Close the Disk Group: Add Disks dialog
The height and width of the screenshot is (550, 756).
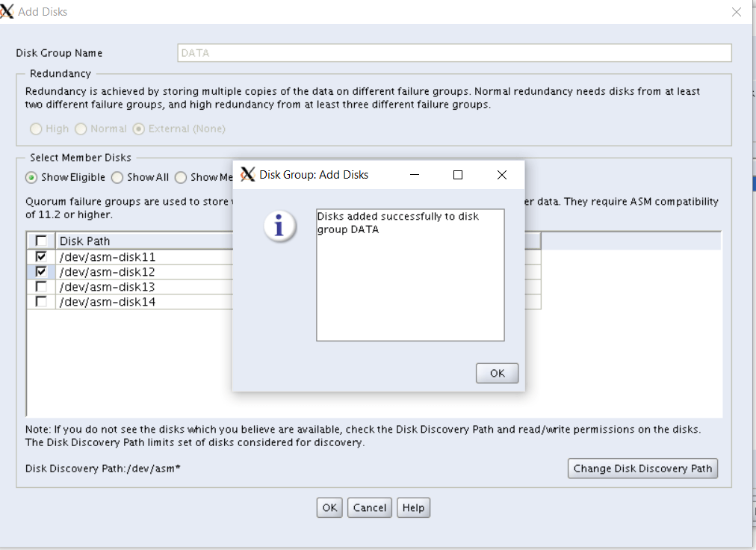tap(502, 175)
